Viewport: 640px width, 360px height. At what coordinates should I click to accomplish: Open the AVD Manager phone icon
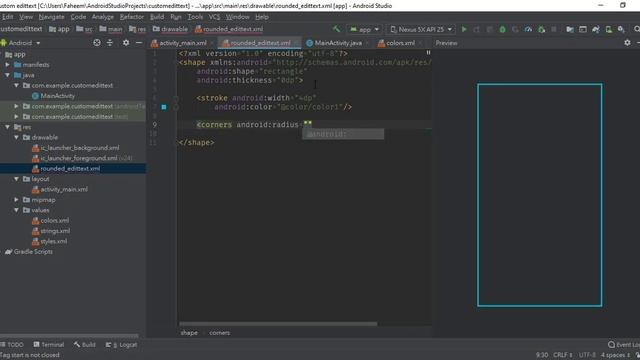tap(609, 29)
